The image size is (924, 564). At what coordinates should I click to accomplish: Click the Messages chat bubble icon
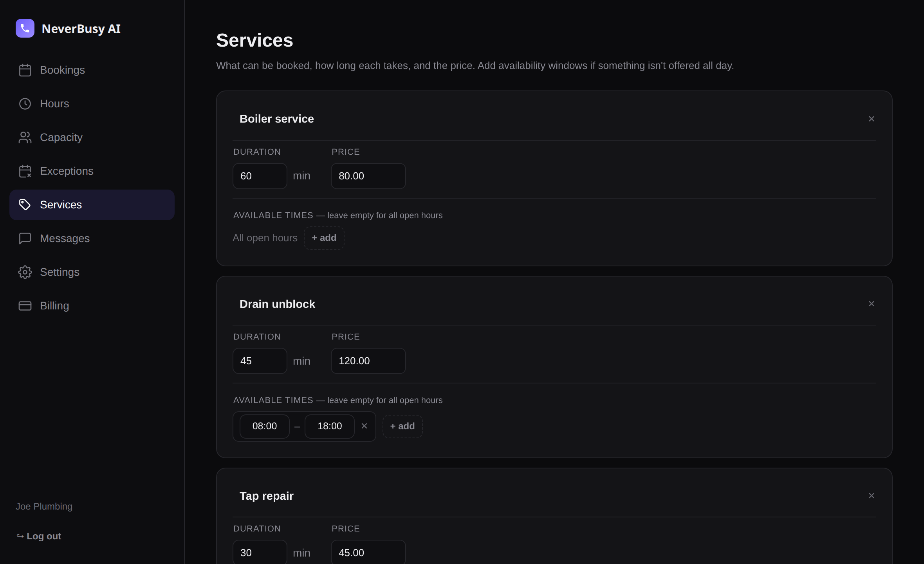tap(25, 239)
